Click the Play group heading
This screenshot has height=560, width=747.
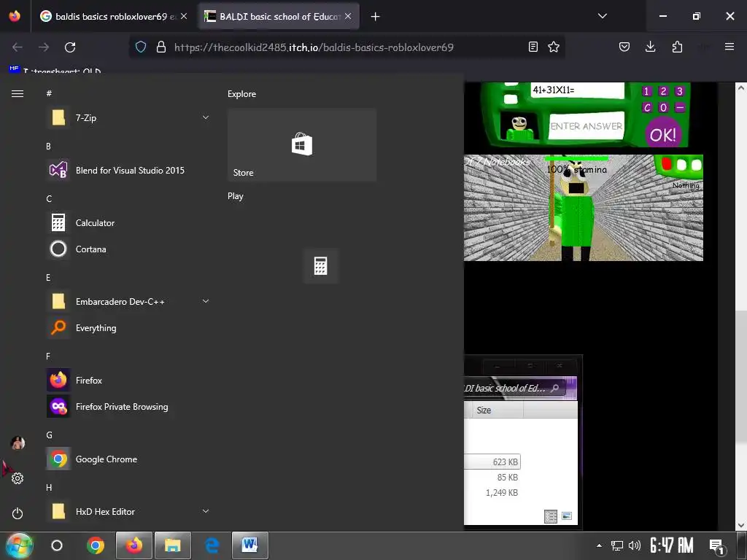(236, 195)
